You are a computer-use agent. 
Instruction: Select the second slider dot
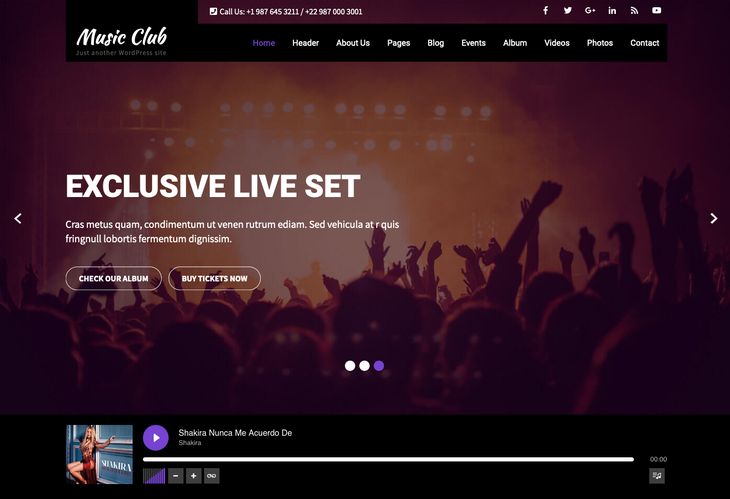[x=365, y=366]
